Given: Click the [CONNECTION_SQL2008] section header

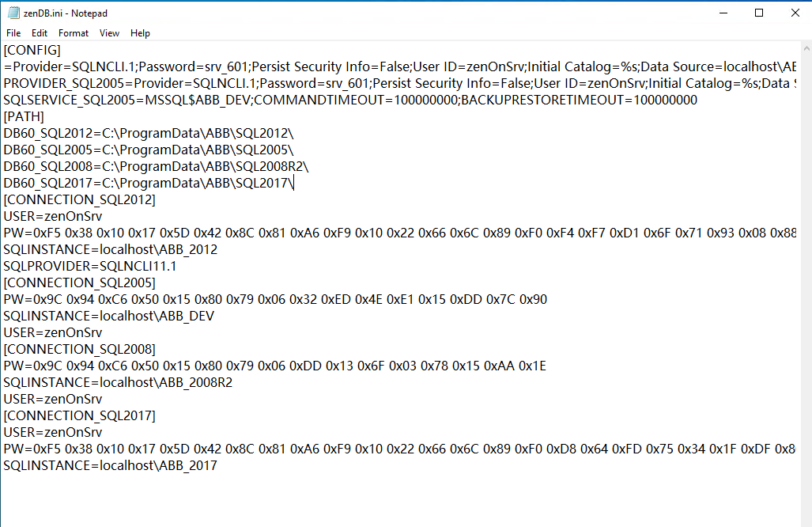Looking at the screenshot, I should click(79, 349).
